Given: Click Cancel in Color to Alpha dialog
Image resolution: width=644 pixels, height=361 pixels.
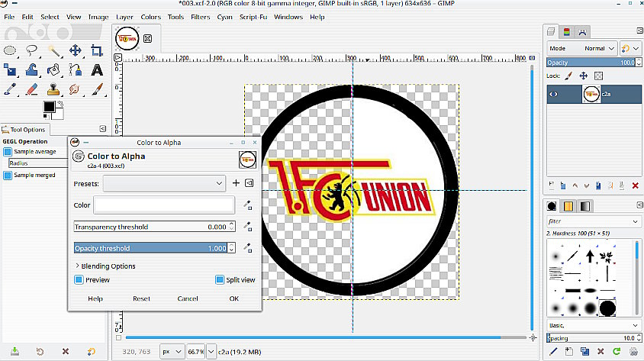Looking at the screenshot, I should 187,298.
